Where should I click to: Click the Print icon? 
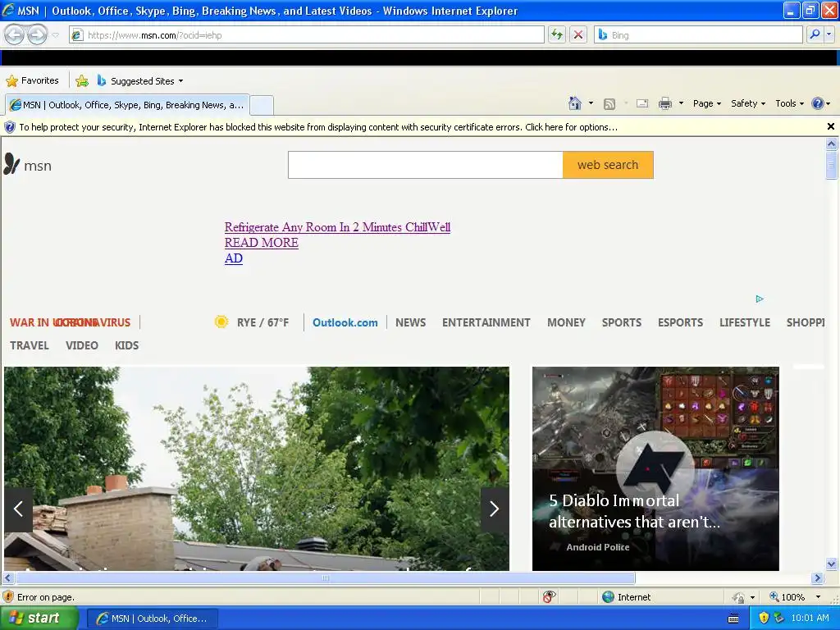[x=664, y=103]
